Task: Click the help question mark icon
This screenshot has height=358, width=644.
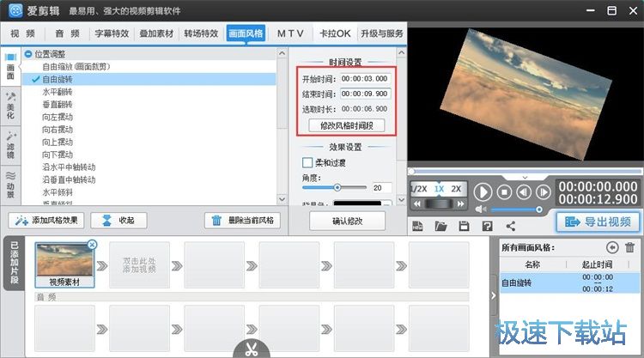Action: click(487, 226)
